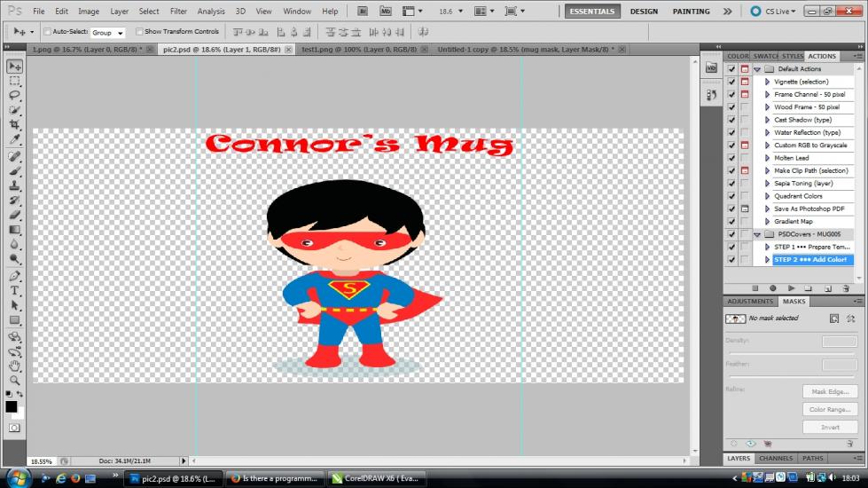The width and height of the screenshot is (868, 488).
Task: Select the 3D Camera Rotate tool
Action: click(14, 351)
